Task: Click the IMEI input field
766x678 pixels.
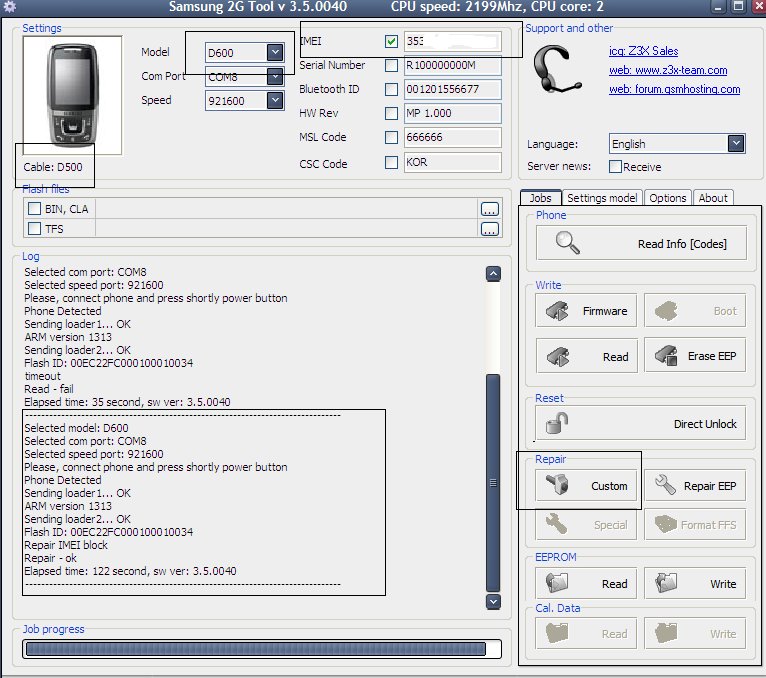Action: (x=452, y=41)
